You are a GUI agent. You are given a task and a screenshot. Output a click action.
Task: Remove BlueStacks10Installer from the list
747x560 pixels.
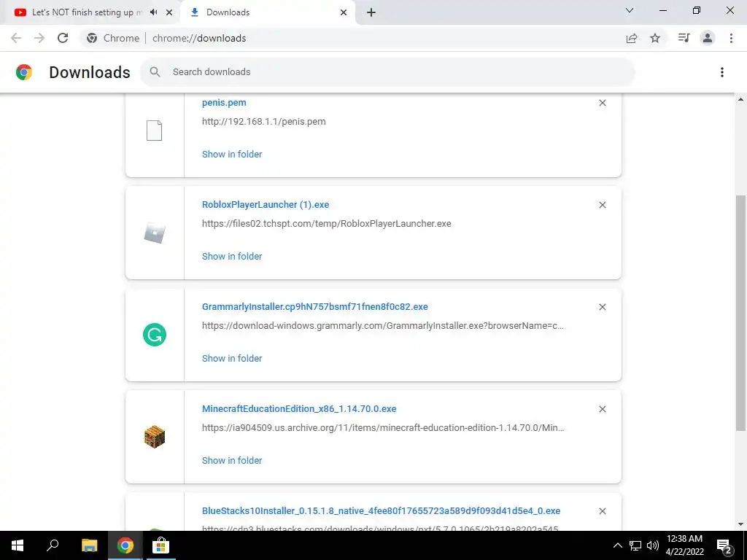pyautogui.click(x=602, y=511)
